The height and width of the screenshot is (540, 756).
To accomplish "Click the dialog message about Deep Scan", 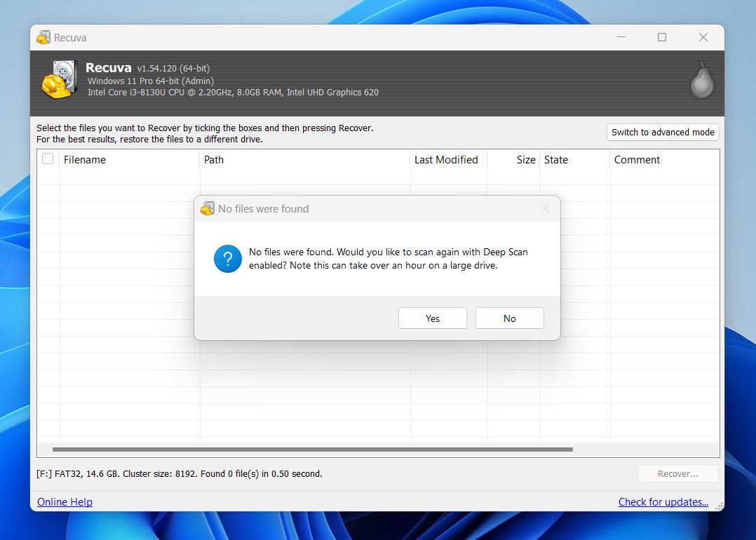I will click(x=388, y=258).
